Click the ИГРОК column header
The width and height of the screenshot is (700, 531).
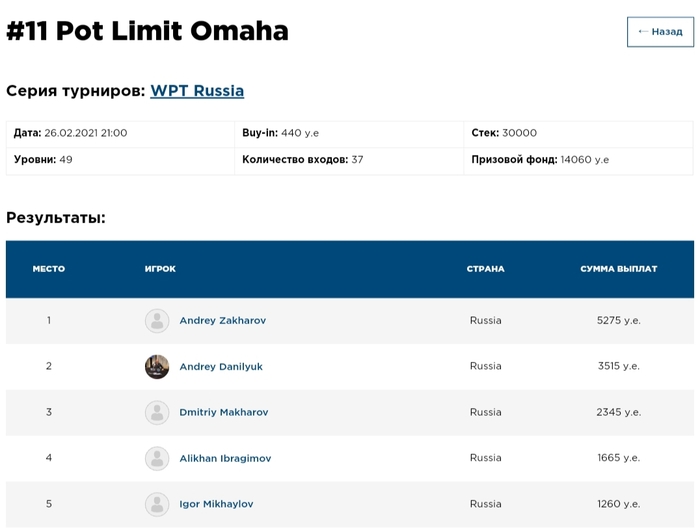pos(160,269)
